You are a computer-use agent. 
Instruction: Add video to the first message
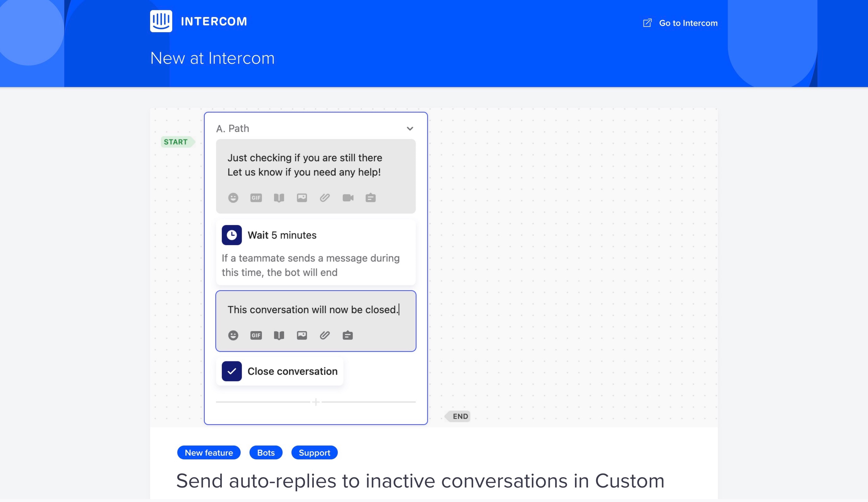tap(348, 198)
